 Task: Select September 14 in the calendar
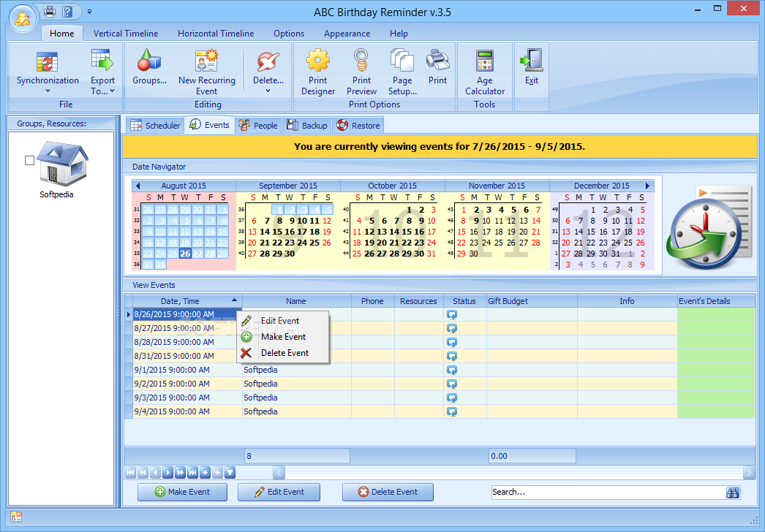pyautogui.click(x=265, y=232)
